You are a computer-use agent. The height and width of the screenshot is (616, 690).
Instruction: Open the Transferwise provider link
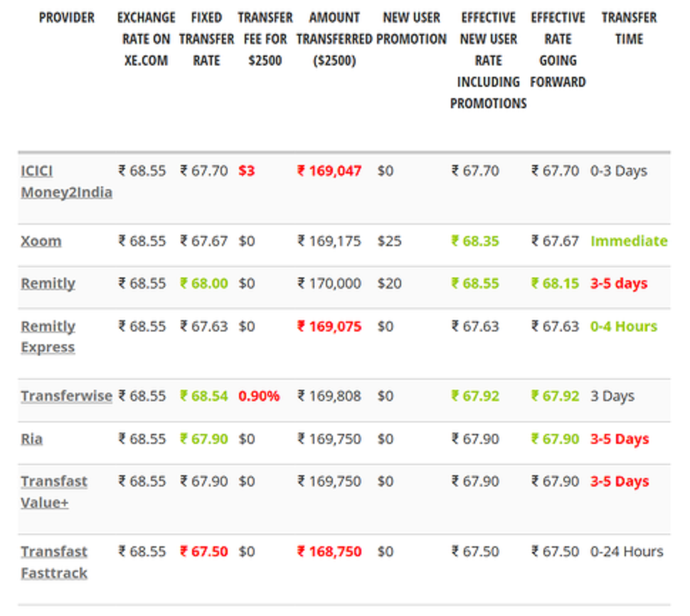66,396
